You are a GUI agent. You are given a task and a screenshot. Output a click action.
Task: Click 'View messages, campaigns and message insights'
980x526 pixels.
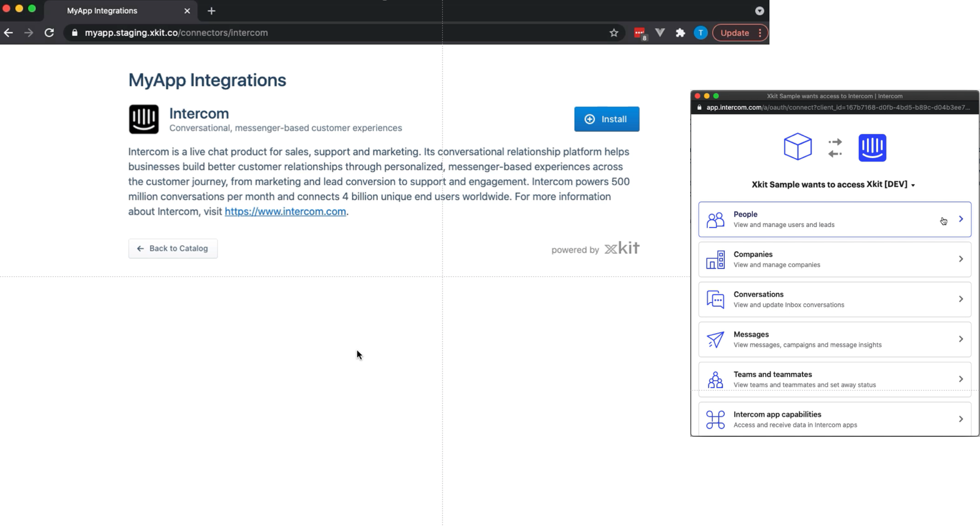807,345
